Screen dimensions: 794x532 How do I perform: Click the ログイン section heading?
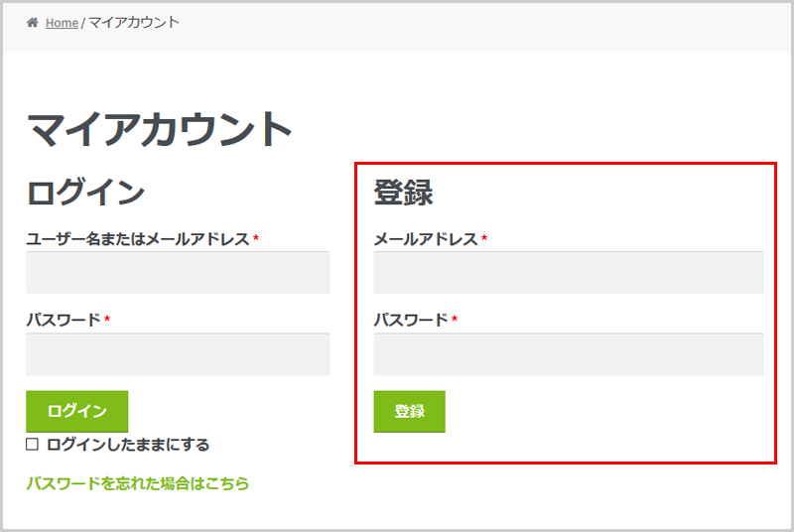click(x=85, y=192)
